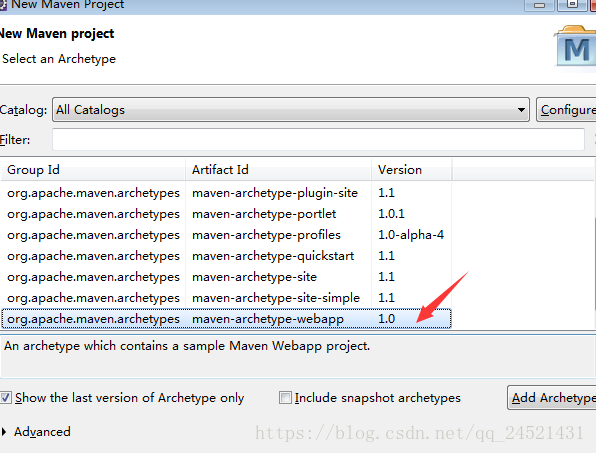Click version 1.0.1 cell of portlet

pyautogui.click(x=391, y=214)
